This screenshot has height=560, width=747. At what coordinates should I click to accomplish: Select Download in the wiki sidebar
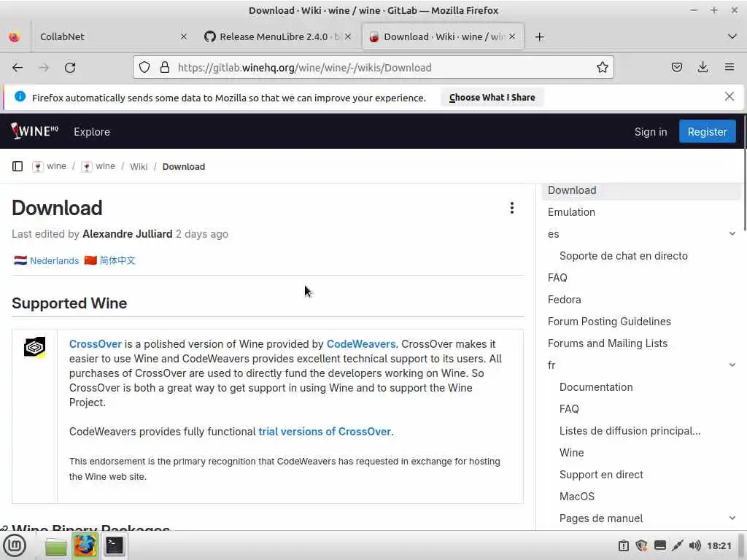coord(640,190)
